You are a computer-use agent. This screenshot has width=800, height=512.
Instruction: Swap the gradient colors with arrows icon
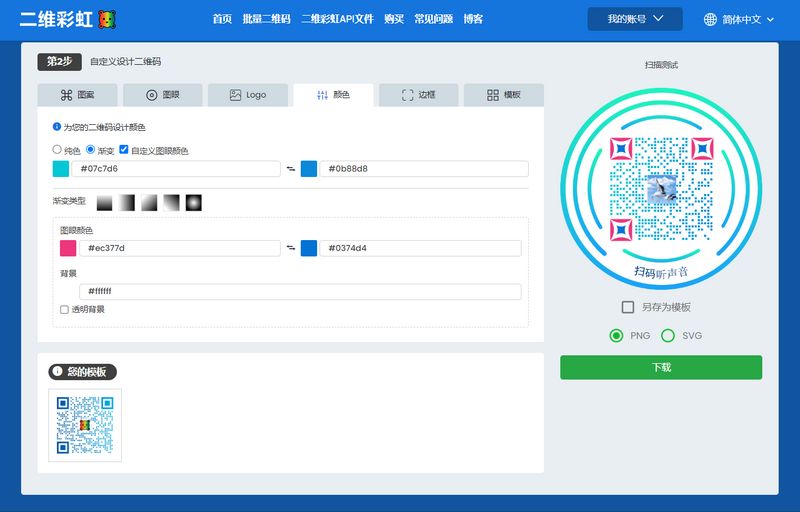[291, 169]
